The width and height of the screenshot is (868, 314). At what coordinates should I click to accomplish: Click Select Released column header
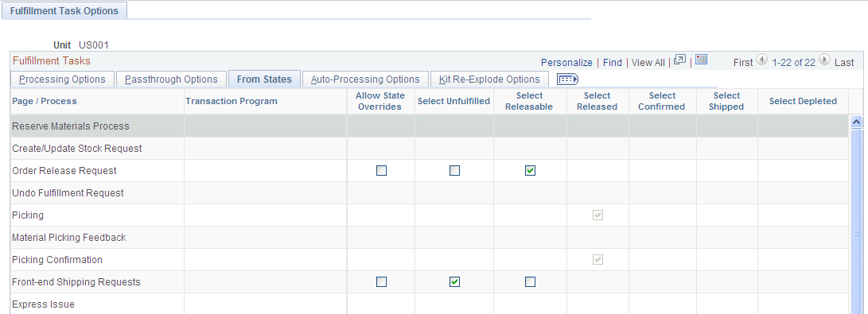(597, 101)
